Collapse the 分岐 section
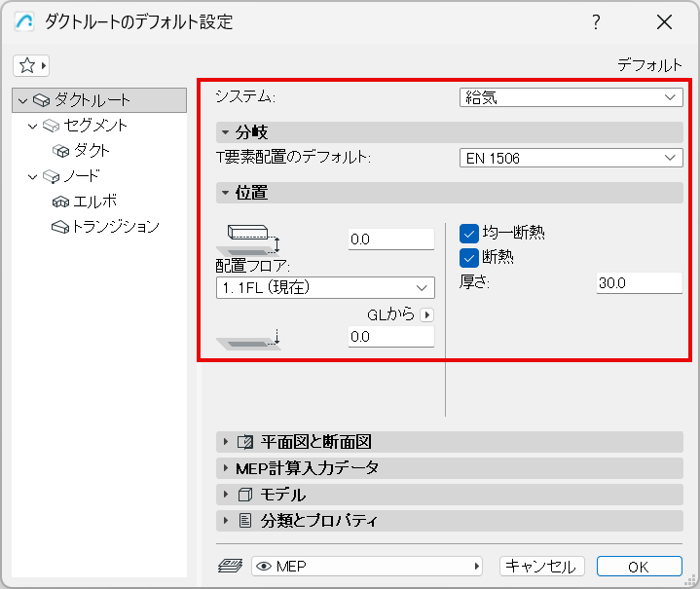Screen dimensions: 700x589 click(226, 132)
